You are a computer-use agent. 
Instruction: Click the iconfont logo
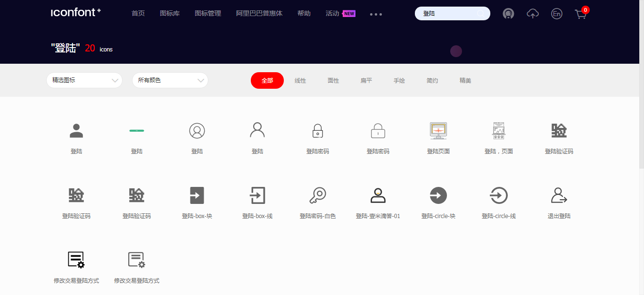pyautogui.click(x=76, y=13)
